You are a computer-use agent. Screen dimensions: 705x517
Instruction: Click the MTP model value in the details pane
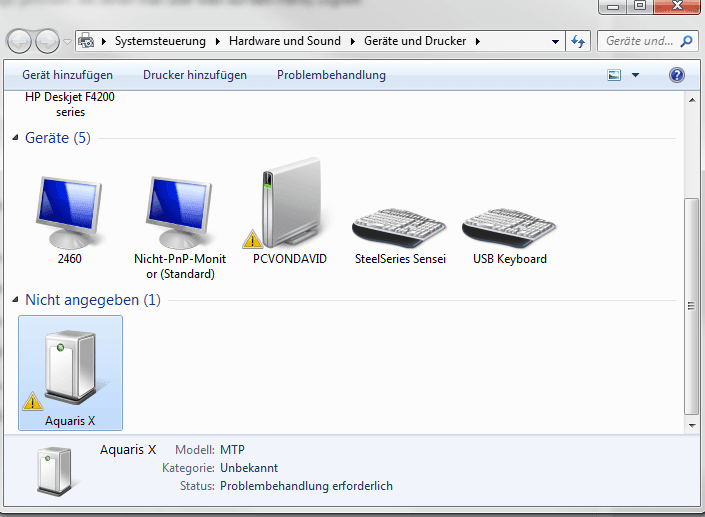[232, 450]
